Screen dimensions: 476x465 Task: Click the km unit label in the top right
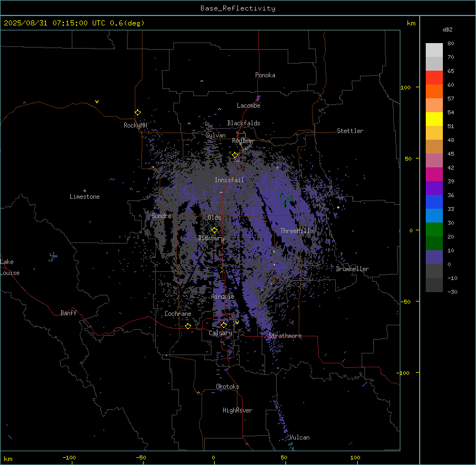tap(411, 23)
